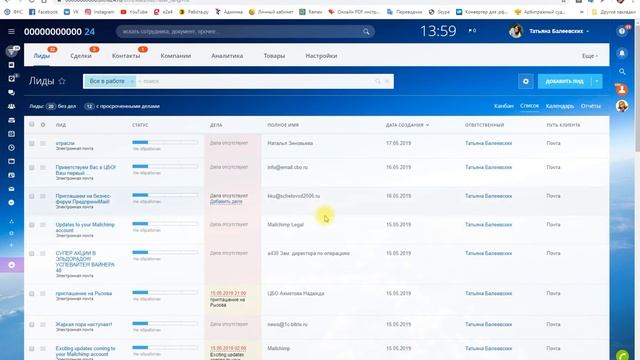Open the Instagram bookmark
This screenshot has height=360, width=640.
(100, 12)
